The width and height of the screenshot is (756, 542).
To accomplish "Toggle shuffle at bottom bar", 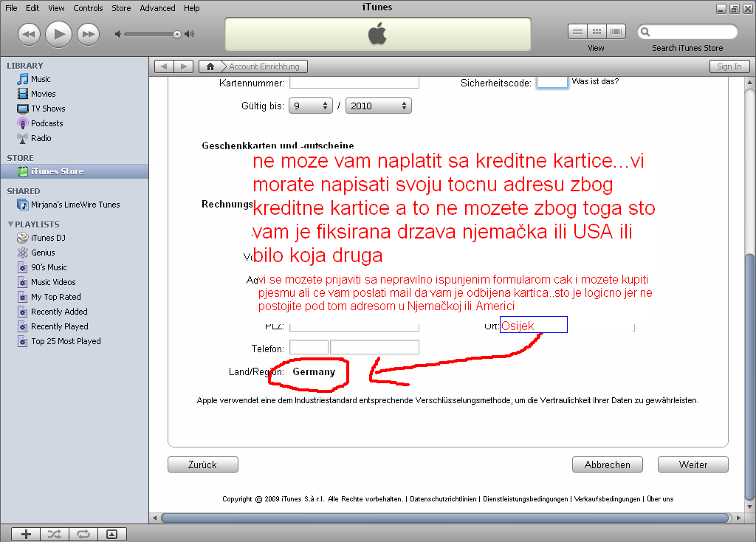I will point(54,534).
